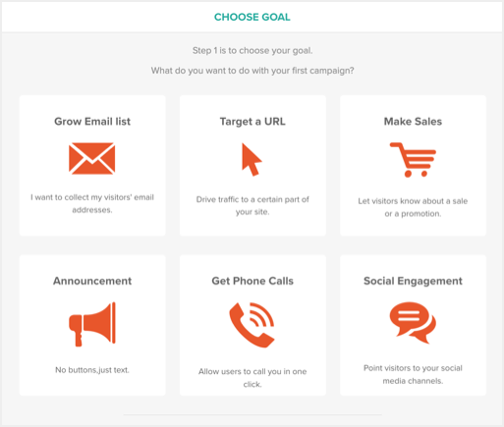
Task: Click 'I want to collect my visitors' email addresses' text
Action: [x=92, y=203]
